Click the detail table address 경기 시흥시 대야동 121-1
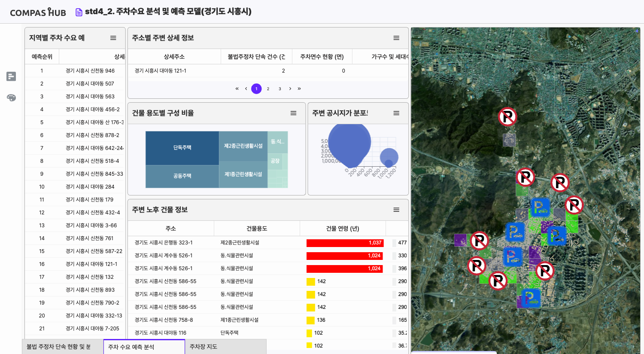Image resolution: width=644 pixels, height=354 pixels. [x=161, y=71]
